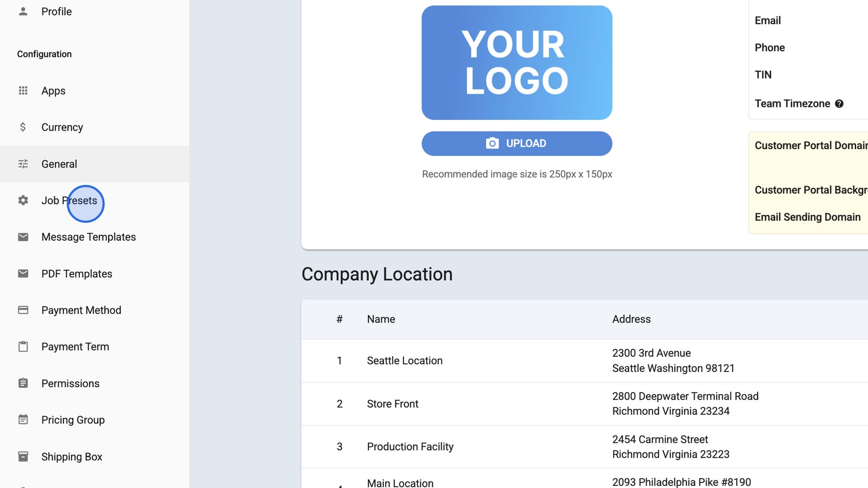Click the Team Timezone help icon
The image size is (868, 488).
[839, 104]
